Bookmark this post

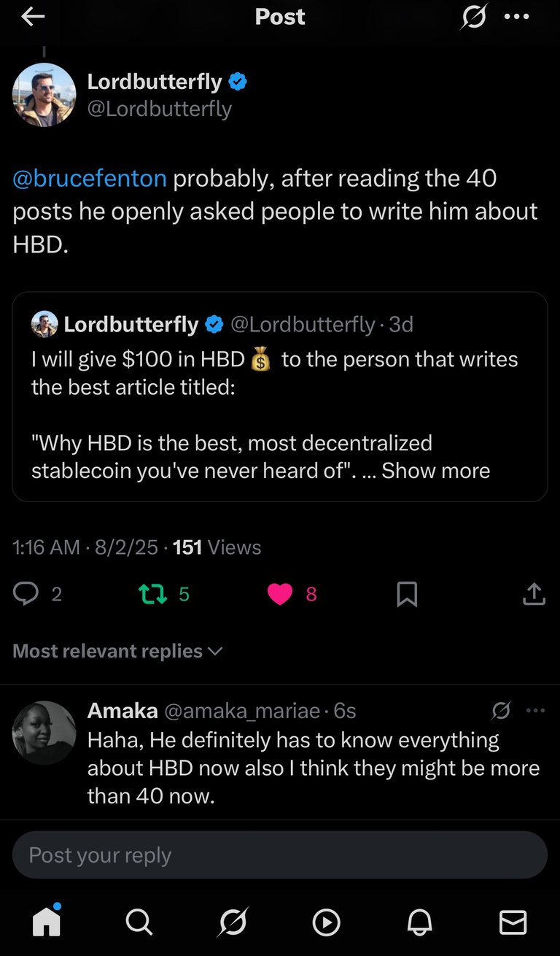click(407, 594)
